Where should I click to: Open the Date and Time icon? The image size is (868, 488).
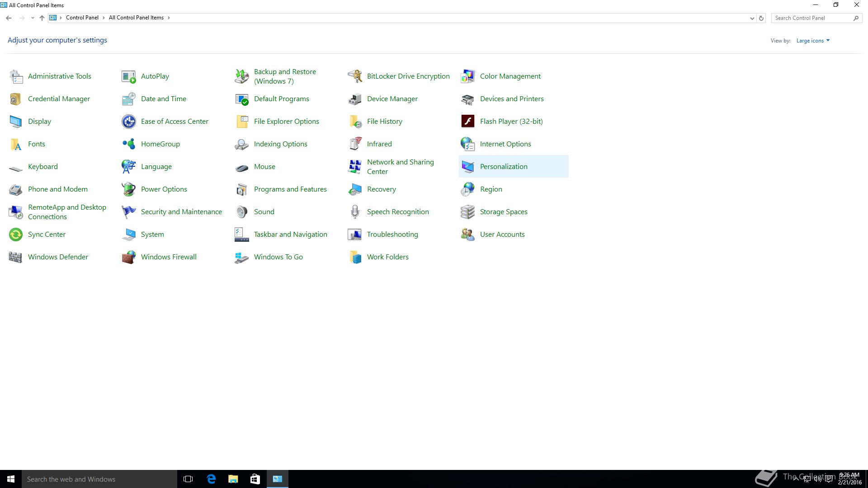129,99
